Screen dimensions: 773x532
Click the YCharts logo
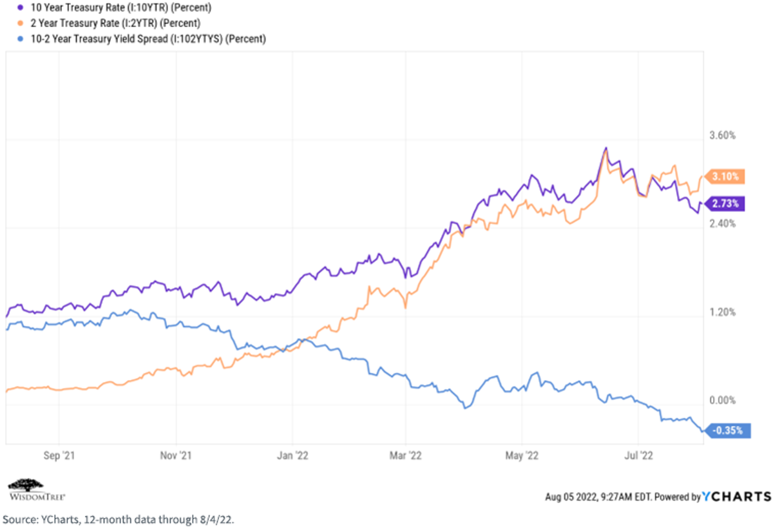click(736, 497)
